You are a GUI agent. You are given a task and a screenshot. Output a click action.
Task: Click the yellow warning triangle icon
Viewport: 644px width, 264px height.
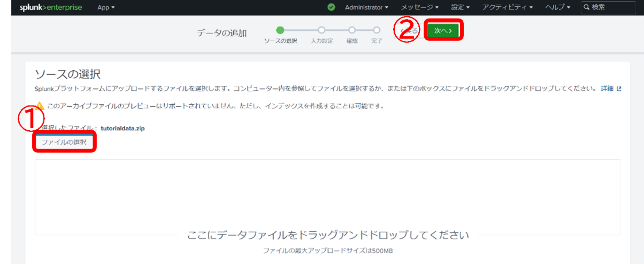(x=40, y=106)
